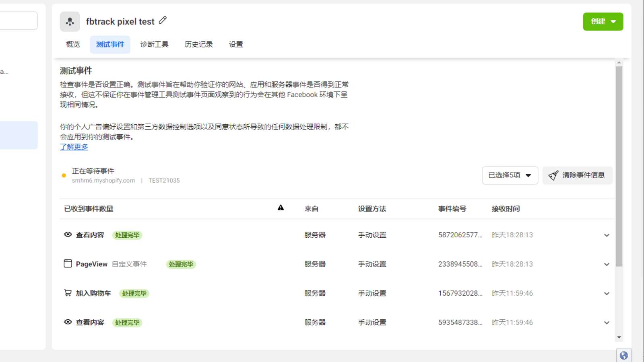Click the scrollbar up arrow

[x=619, y=63]
